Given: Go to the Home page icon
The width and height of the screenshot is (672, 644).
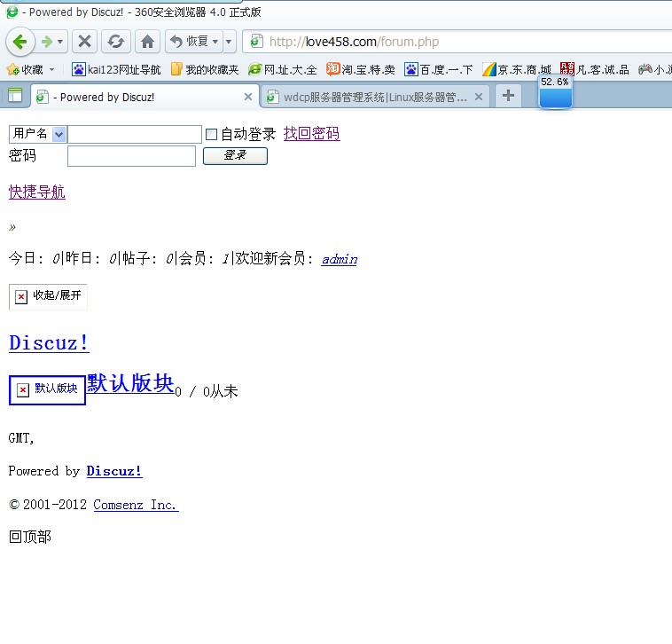Looking at the screenshot, I should 147,42.
